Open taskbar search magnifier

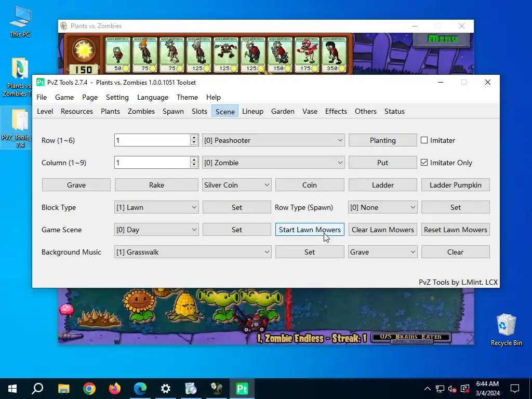(x=37, y=389)
